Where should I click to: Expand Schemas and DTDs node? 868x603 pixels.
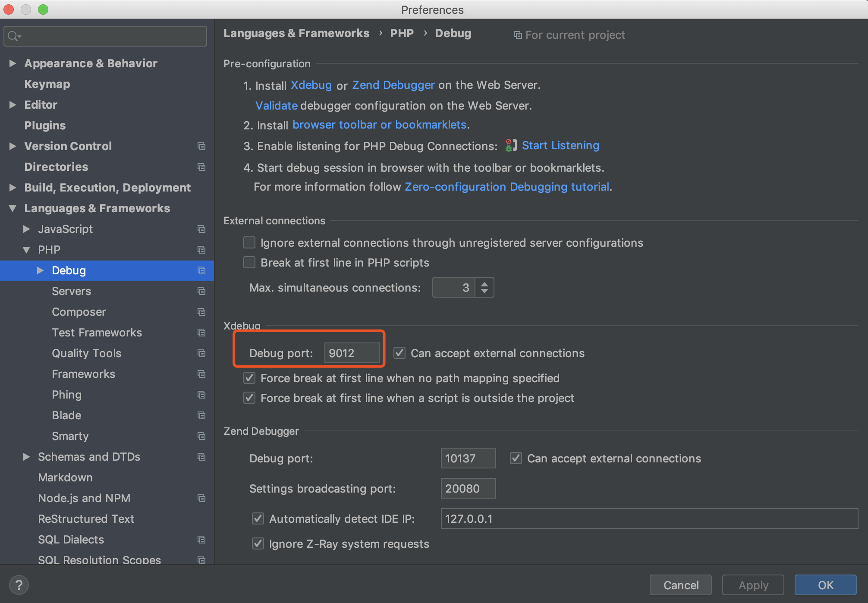click(x=26, y=457)
